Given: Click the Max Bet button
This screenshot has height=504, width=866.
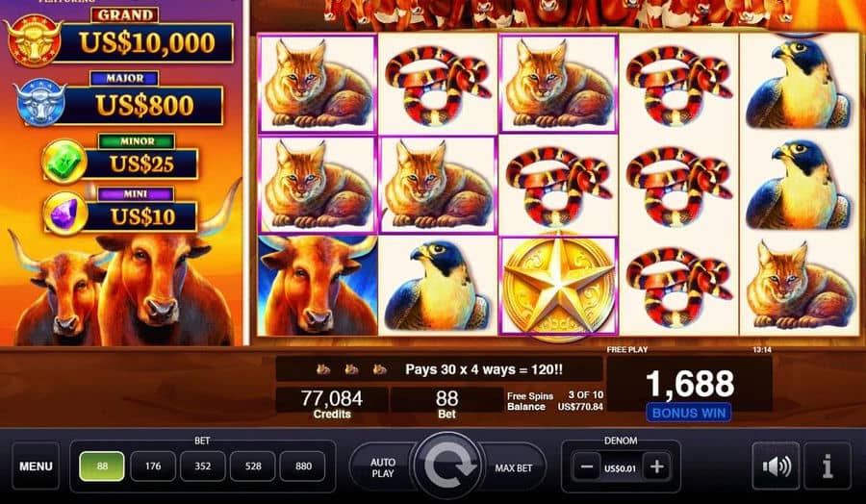Looking at the screenshot, I should (x=513, y=467).
